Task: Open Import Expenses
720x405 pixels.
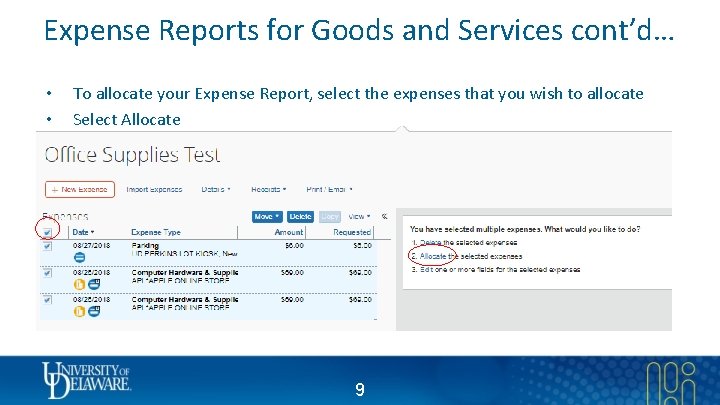Action: coord(154,189)
